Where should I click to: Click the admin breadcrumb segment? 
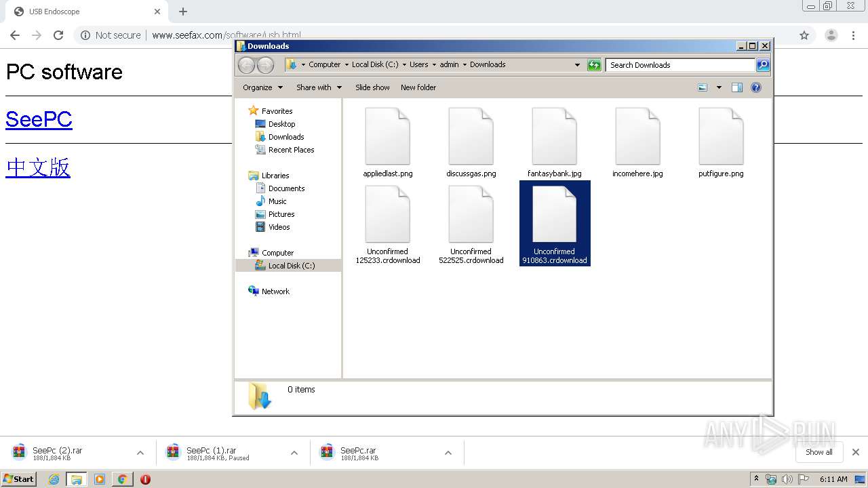(x=449, y=65)
